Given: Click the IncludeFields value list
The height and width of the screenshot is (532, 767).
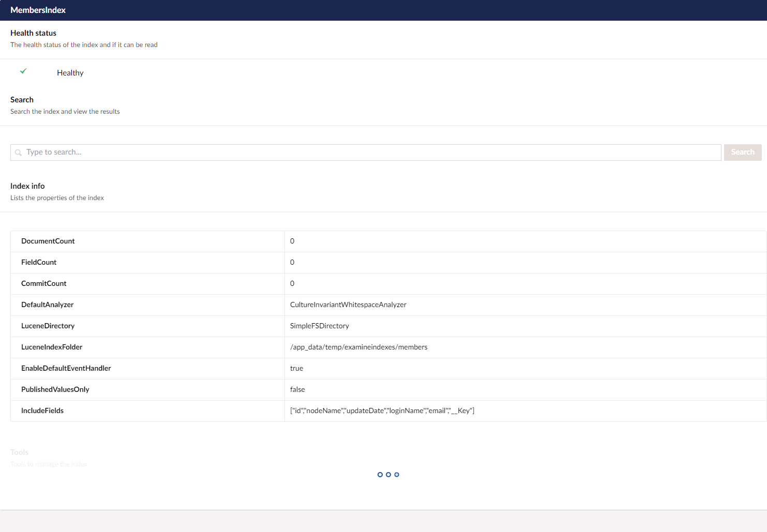Looking at the screenshot, I should pyautogui.click(x=382, y=411).
